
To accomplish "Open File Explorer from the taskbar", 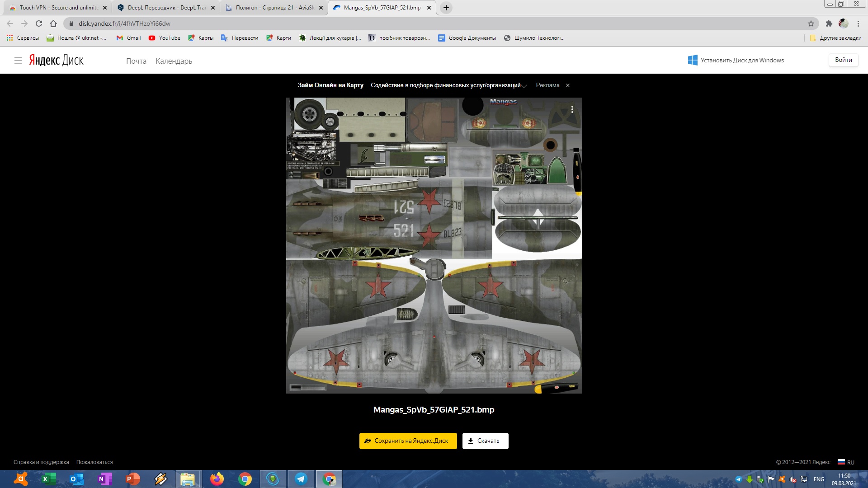I will coord(189,479).
